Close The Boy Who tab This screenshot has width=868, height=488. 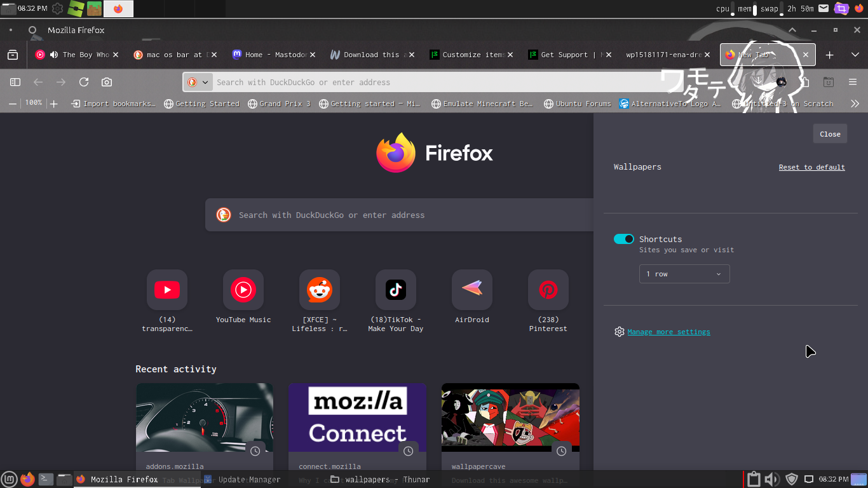(x=116, y=55)
